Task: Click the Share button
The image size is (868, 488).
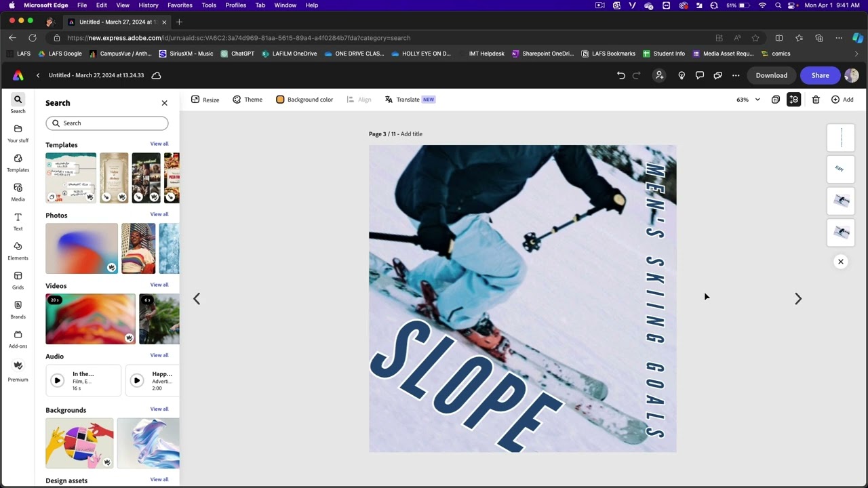Action: pyautogui.click(x=820, y=75)
